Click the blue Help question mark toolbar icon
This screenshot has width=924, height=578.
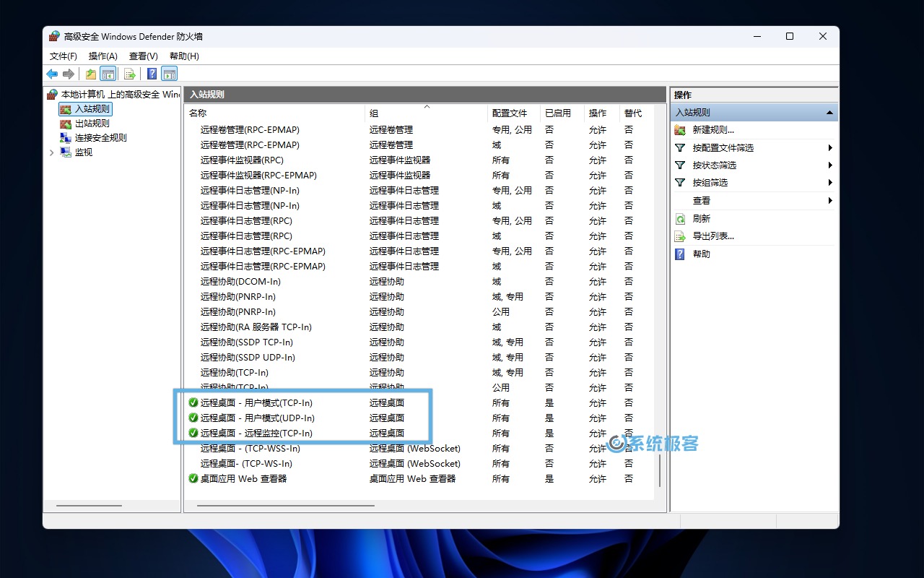coord(152,74)
